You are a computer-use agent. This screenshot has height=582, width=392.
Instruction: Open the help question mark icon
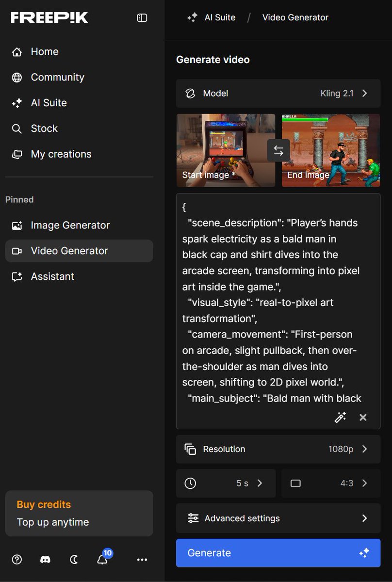click(17, 560)
